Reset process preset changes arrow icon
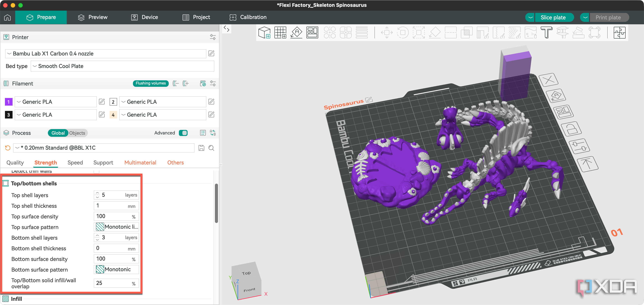 point(7,148)
